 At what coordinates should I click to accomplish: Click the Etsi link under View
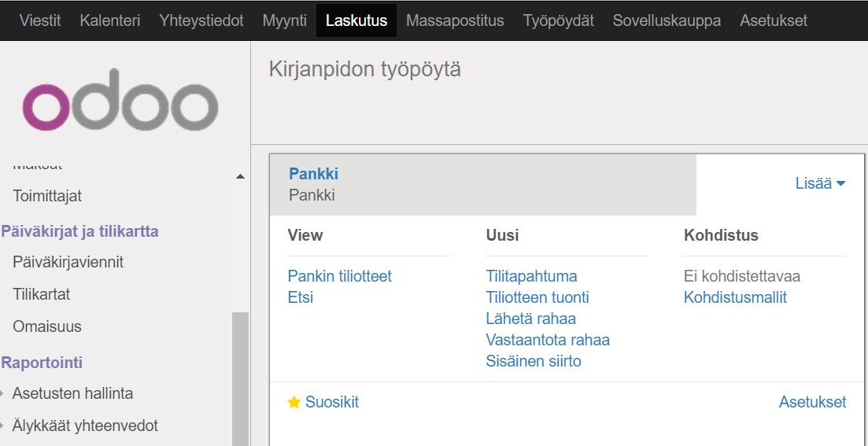click(x=301, y=297)
